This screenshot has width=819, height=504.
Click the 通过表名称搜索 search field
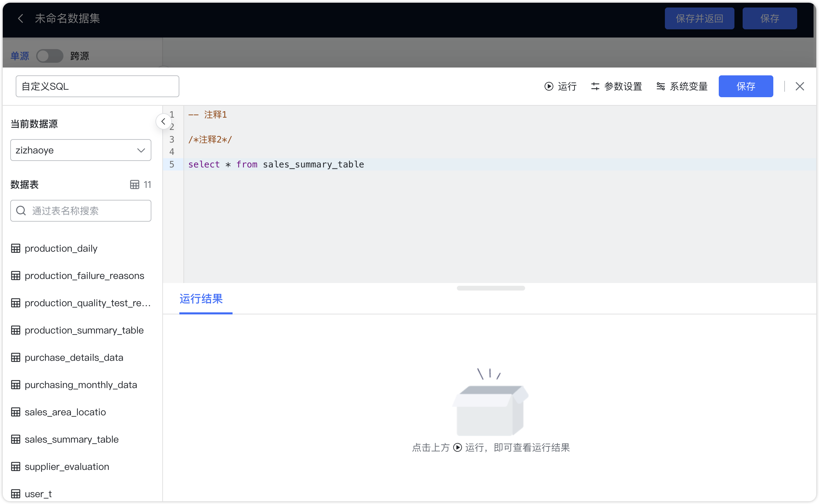[81, 211]
